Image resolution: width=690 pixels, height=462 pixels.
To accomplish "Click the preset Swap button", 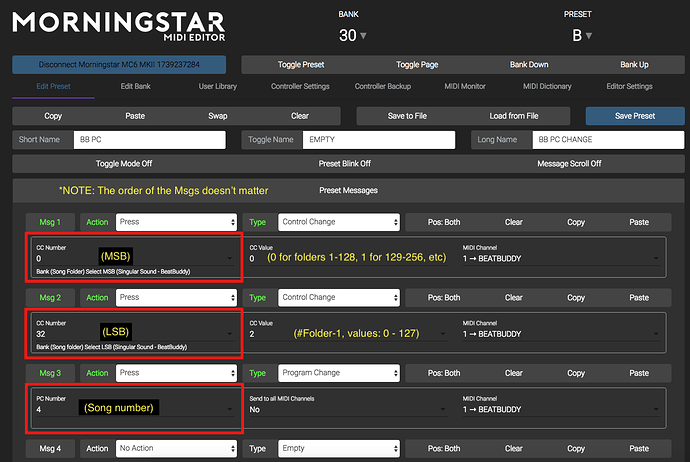I will 217,116.
